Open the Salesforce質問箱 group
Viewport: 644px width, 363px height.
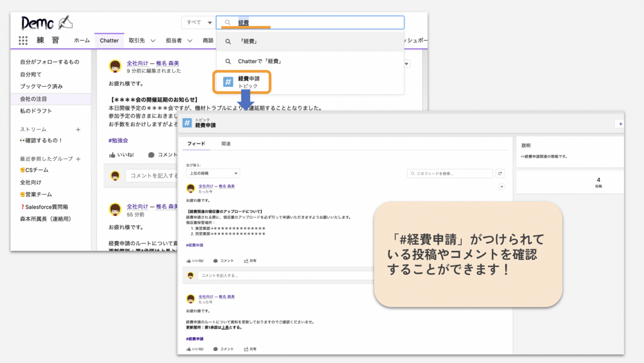pos(44,207)
